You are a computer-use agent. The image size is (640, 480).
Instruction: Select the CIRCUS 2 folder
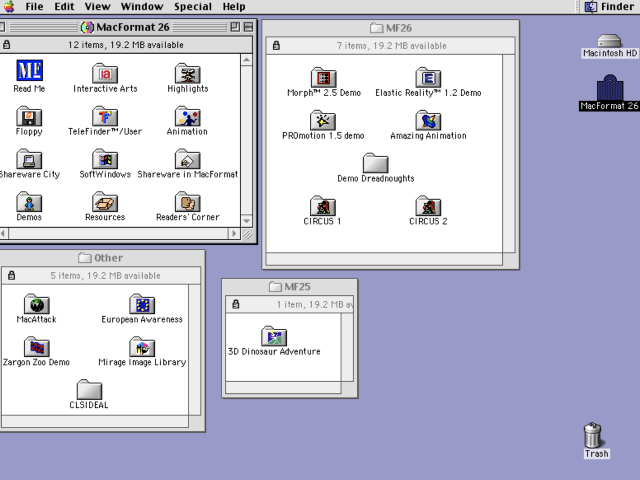click(x=428, y=206)
